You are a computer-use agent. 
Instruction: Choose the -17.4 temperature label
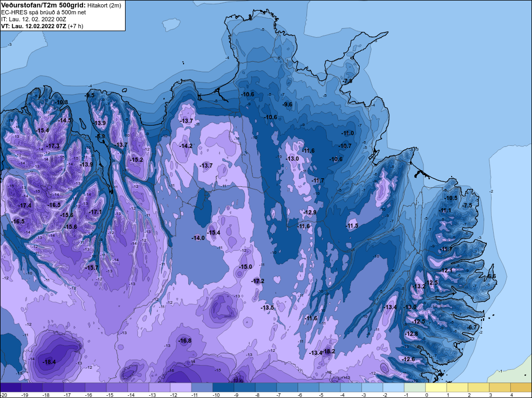25,205
